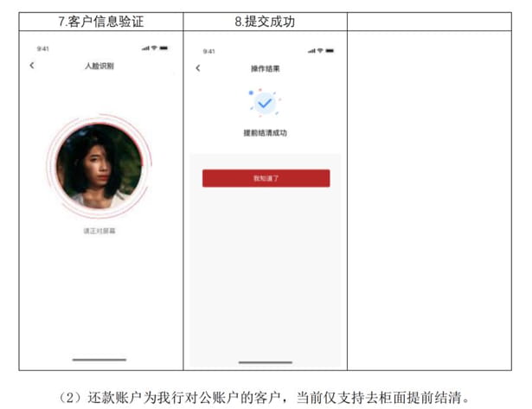Tap back arrow on 人脸识别 screen
532x409 pixels.
32,65
